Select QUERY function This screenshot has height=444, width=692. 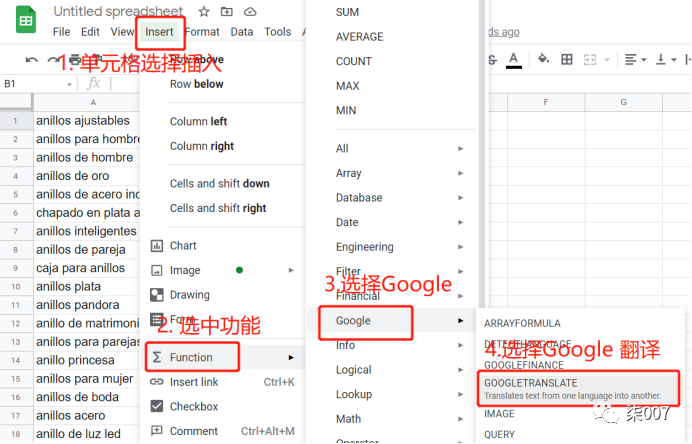point(499,435)
